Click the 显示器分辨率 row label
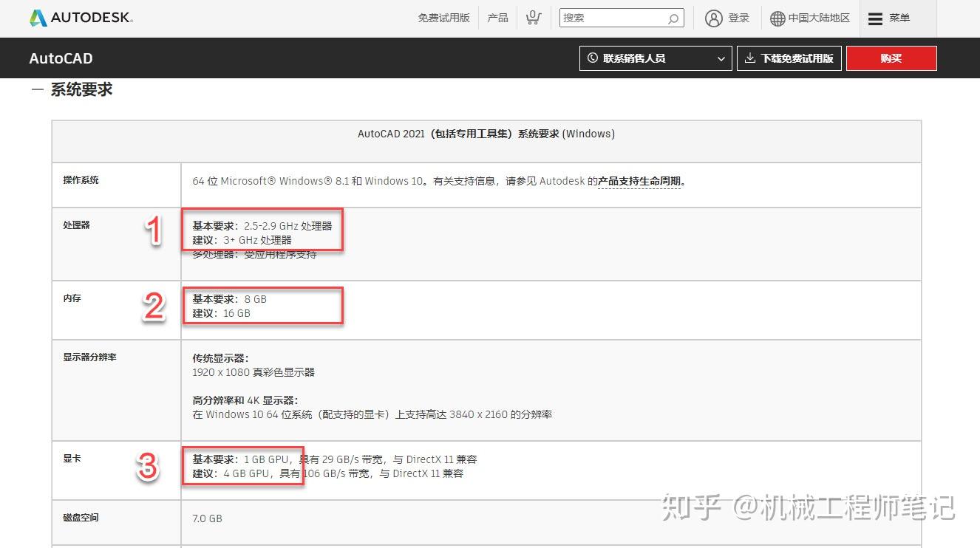The image size is (980, 548). point(89,357)
